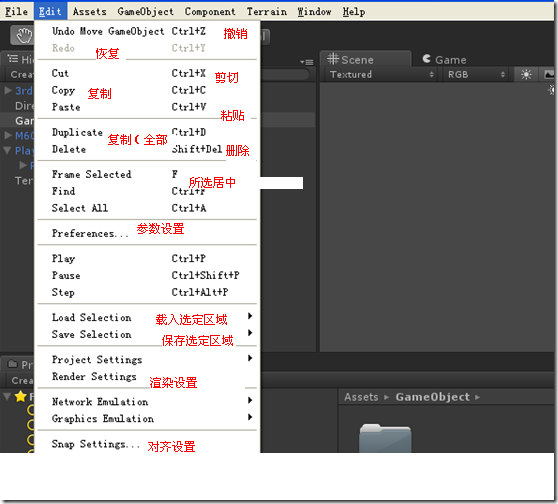Choose Play from Edit menu
Image resolution: width=558 pixels, height=504 pixels.
(x=147, y=258)
